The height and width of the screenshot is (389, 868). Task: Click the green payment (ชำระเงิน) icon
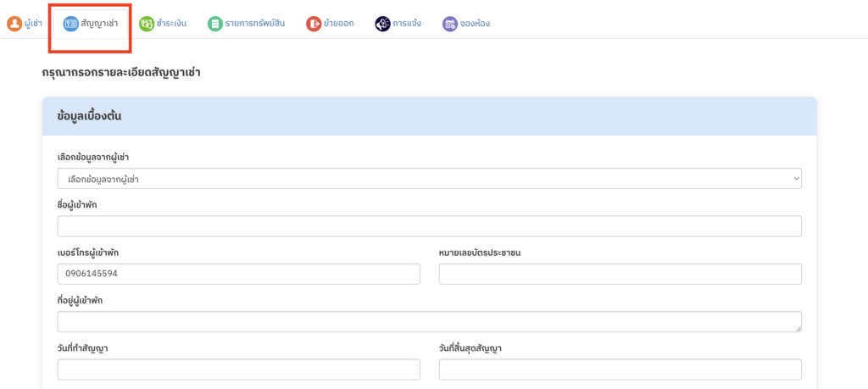coord(147,24)
